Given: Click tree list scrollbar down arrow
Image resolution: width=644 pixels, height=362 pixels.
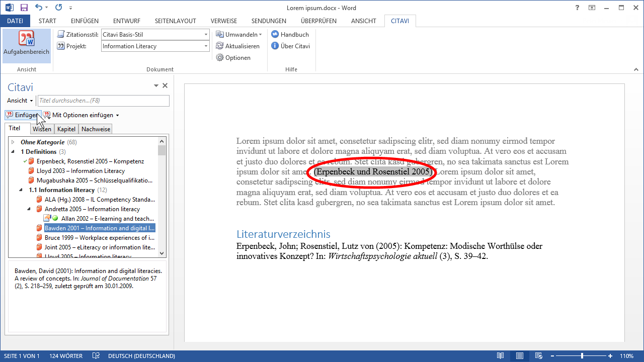Looking at the screenshot, I should 162,253.
